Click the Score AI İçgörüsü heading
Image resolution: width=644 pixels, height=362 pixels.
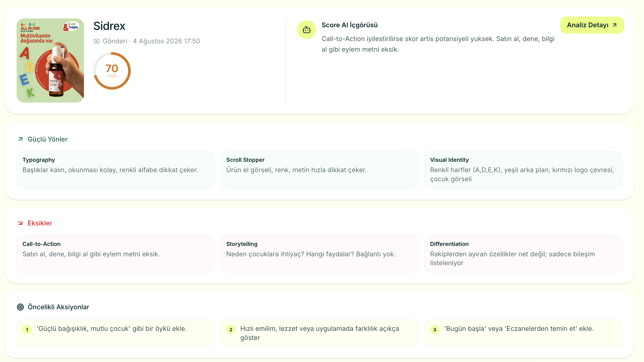pos(350,25)
